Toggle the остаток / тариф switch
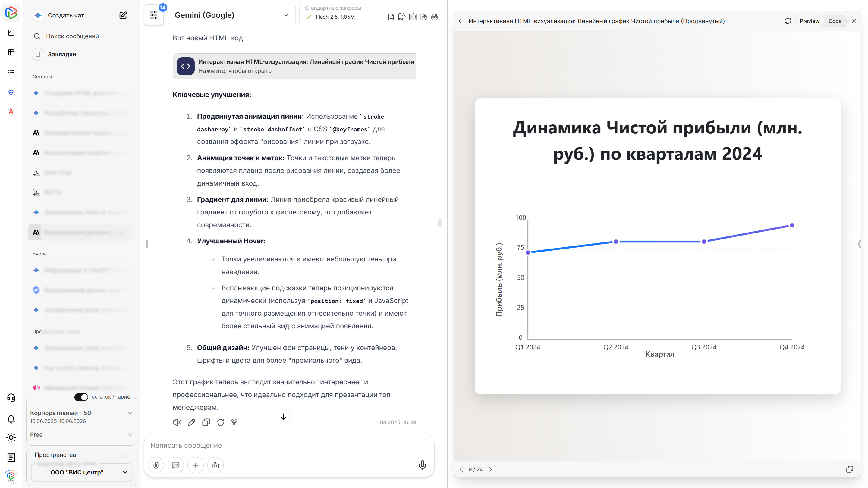The width and height of the screenshot is (868, 488). (x=81, y=397)
